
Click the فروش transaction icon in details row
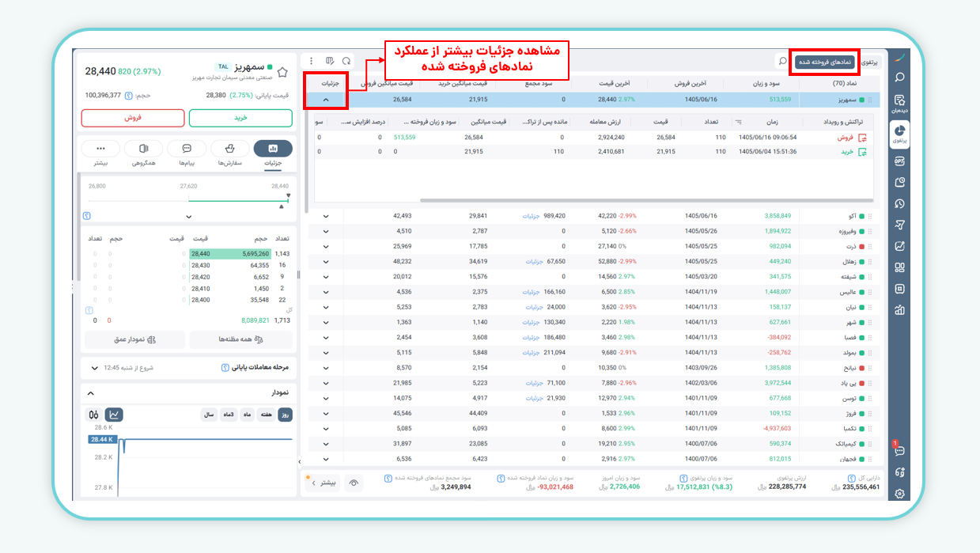[x=862, y=138]
